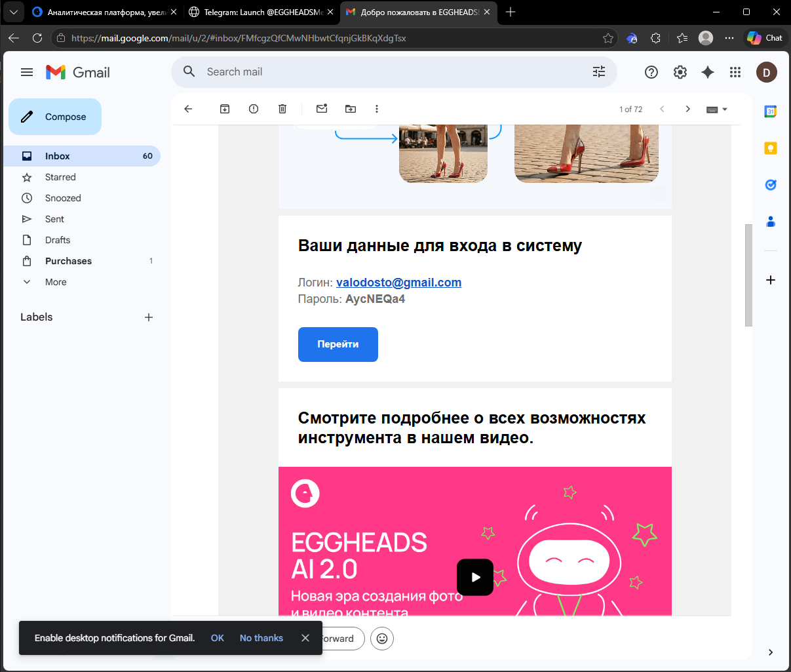Report this email as spam
This screenshot has width=791, height=672.
(254, 109)
